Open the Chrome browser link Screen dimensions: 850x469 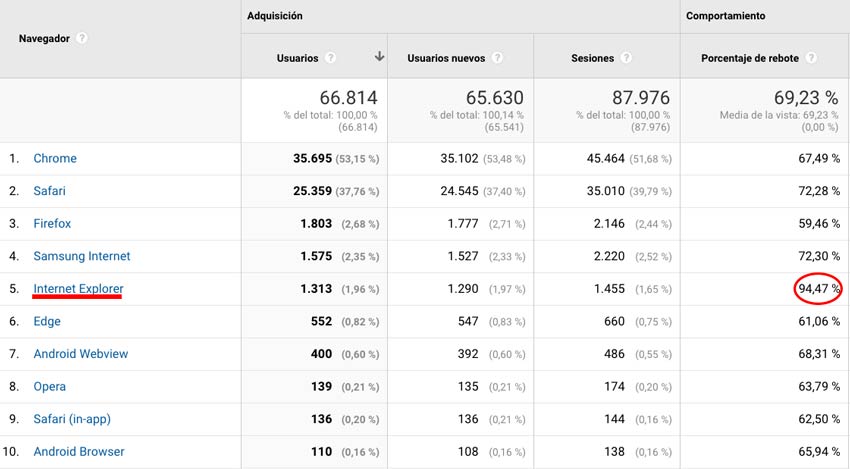(x=55, y=158)
